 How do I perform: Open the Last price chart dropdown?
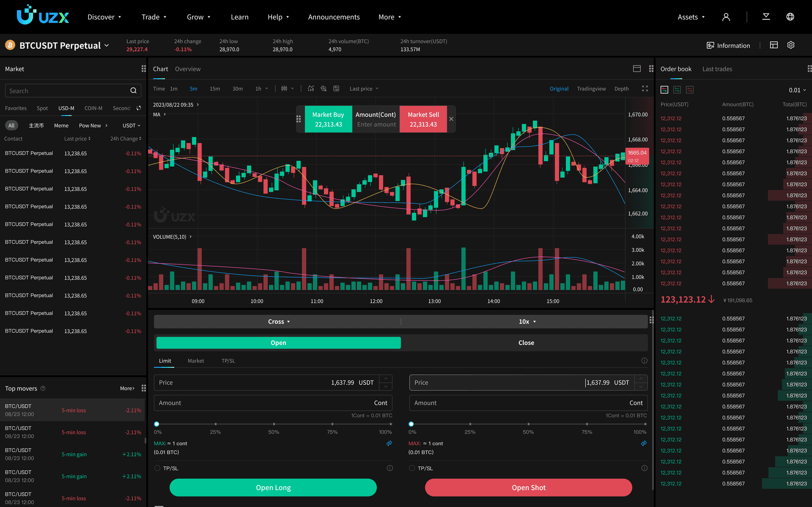(364, 88)
